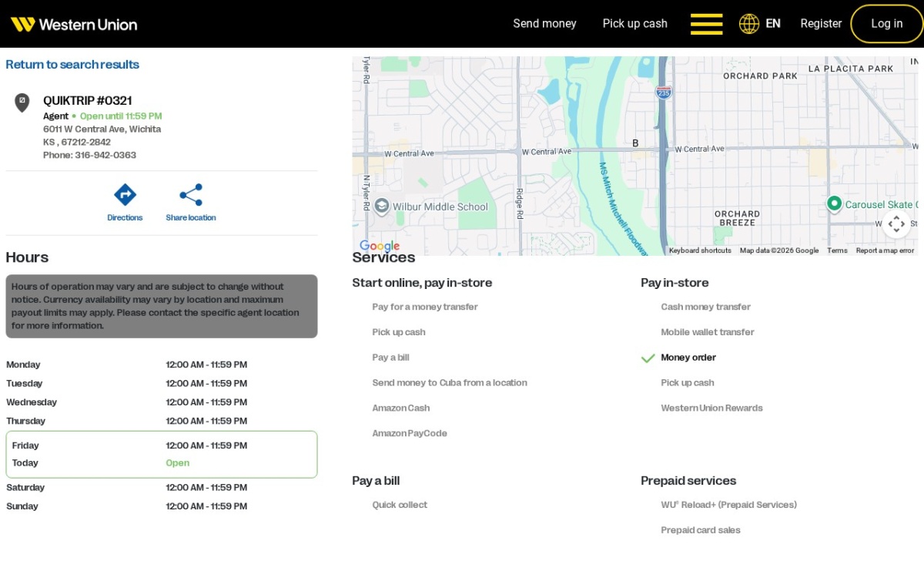Click the Carousel Skate map marker

834,203
